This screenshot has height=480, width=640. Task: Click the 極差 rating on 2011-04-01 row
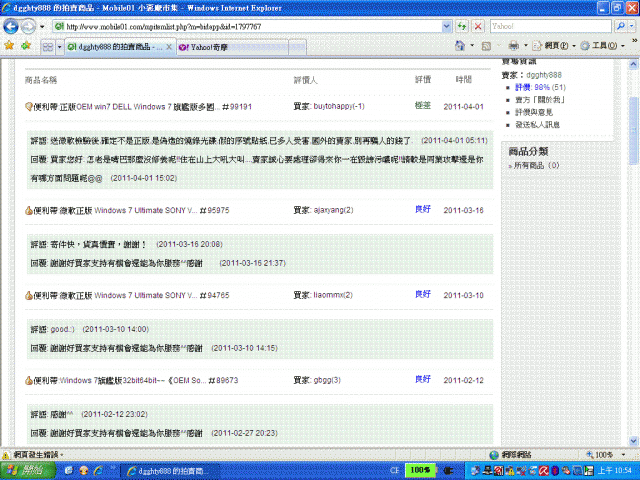pos(423,106)
